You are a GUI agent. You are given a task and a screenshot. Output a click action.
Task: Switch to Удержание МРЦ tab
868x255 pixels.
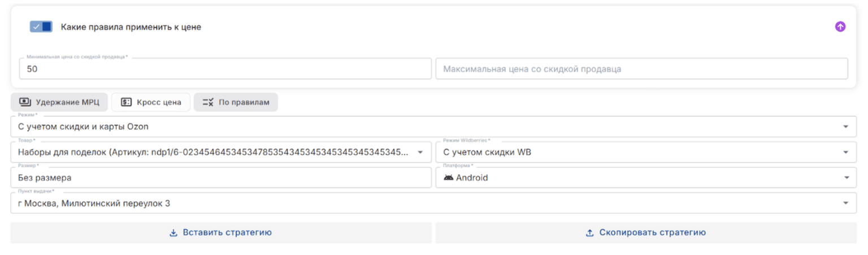click(x=59, y=102)
